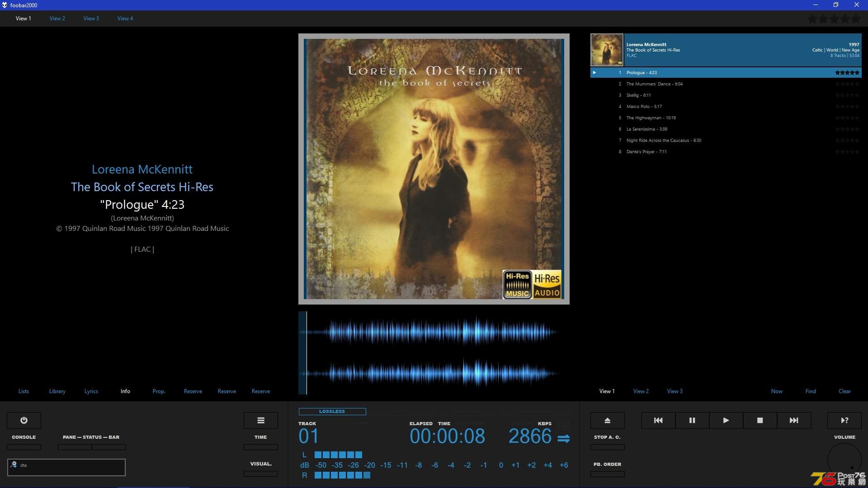Image resolution: width=868 pixels, height=488 pixels.
Task: Toggle the TIME display mode button
Action: (261, 447)
